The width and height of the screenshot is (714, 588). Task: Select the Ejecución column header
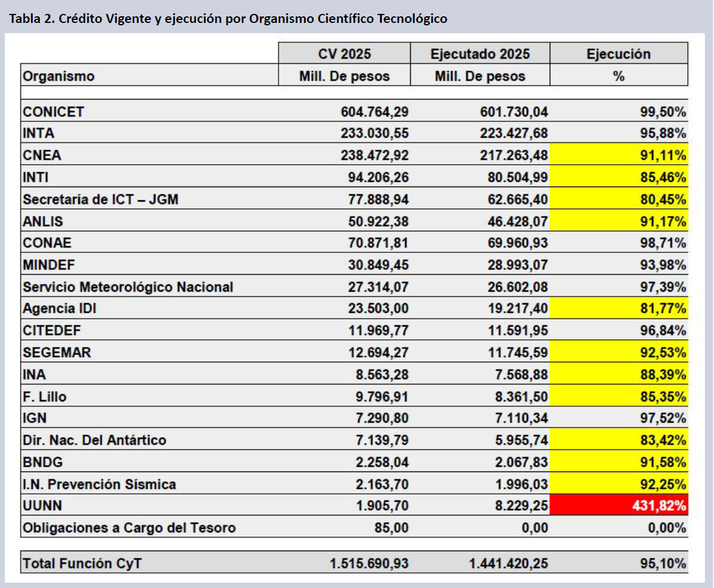pos(619,54)
